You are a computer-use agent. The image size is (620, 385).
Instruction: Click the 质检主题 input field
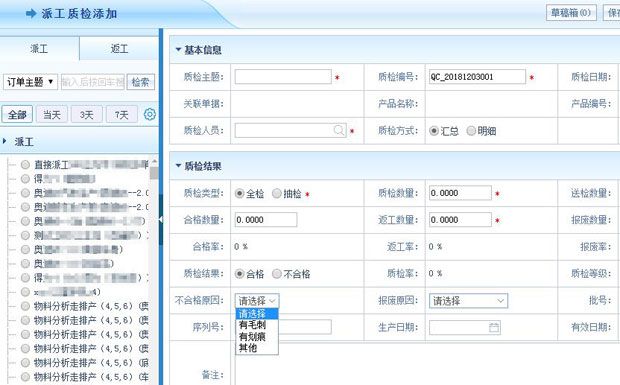(283, 77)
